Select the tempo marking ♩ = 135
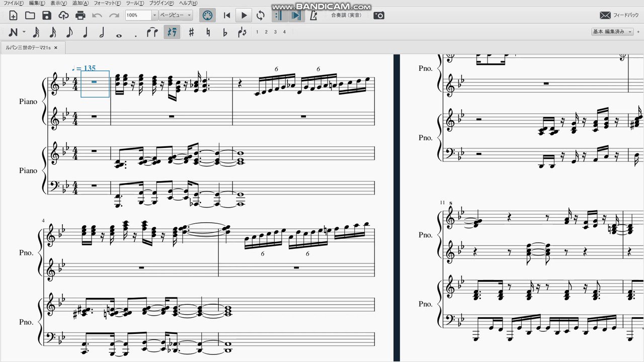644x362 pixels. [x=84, y=68]
